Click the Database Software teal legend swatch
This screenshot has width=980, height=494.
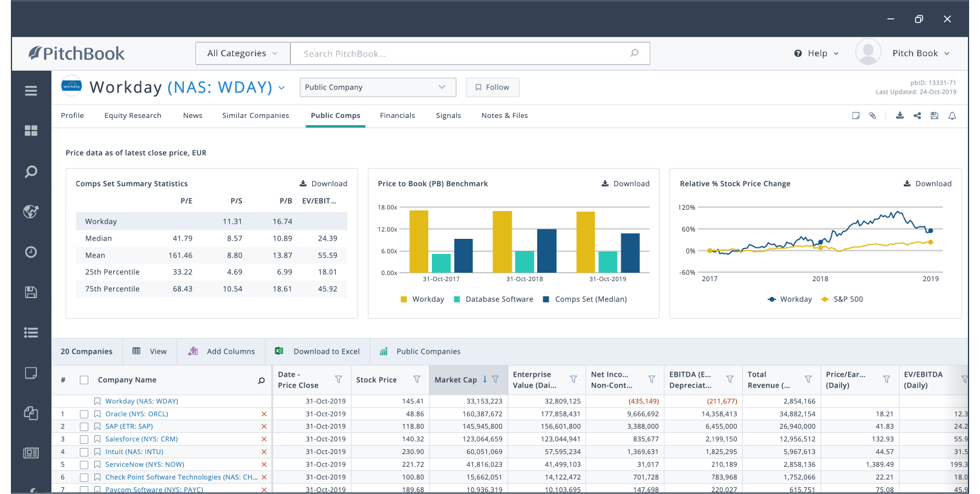[457, 299]
